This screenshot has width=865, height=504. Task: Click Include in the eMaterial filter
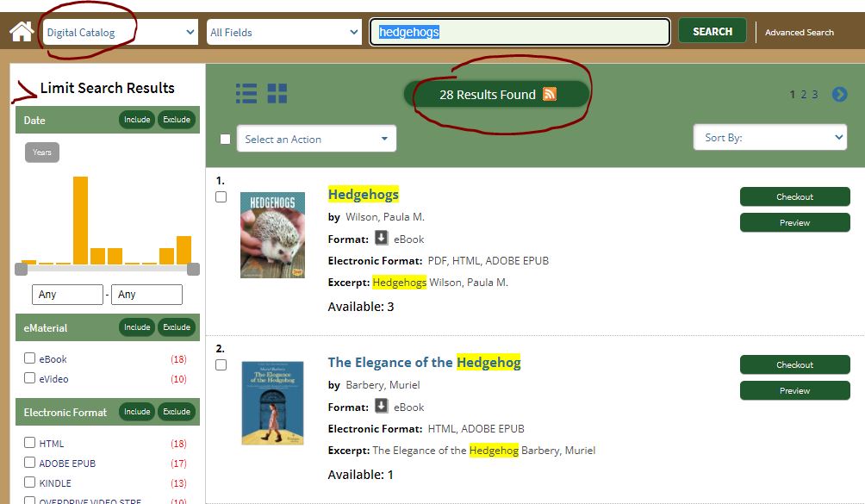137,327
